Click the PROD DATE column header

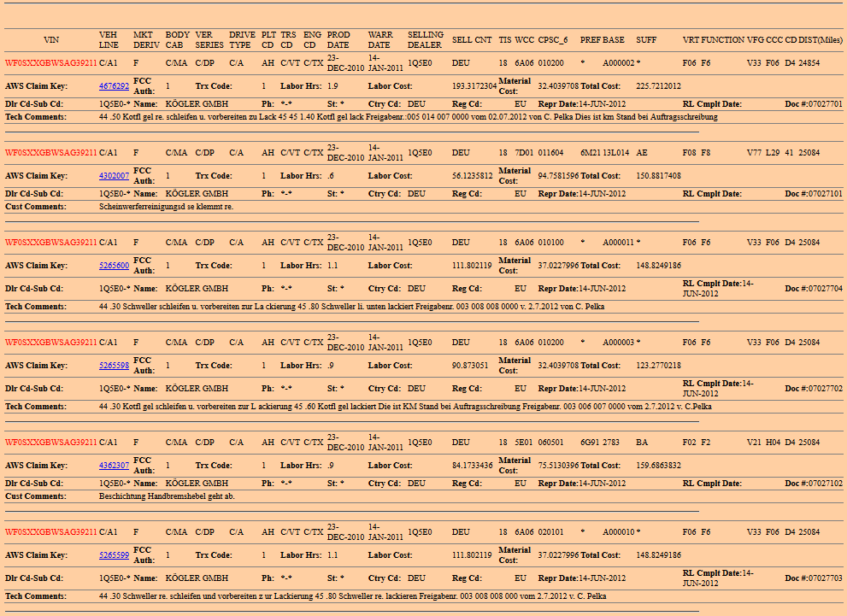[338, 40]
